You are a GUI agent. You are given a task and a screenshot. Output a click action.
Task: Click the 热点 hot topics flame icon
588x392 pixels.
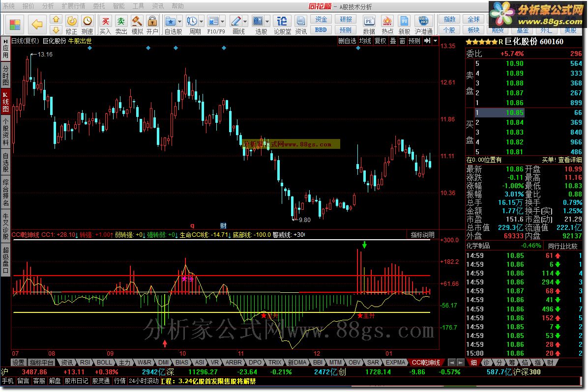click(x=387, y=21)
